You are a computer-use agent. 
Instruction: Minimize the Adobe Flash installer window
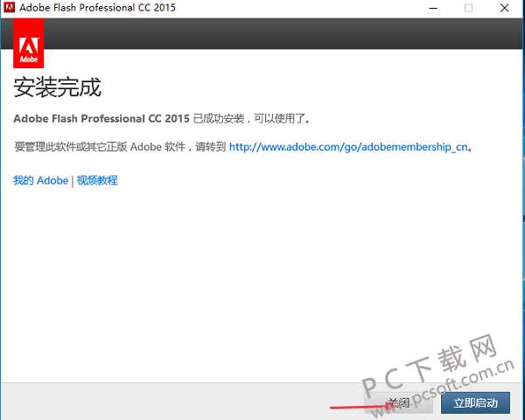(433, 8)
